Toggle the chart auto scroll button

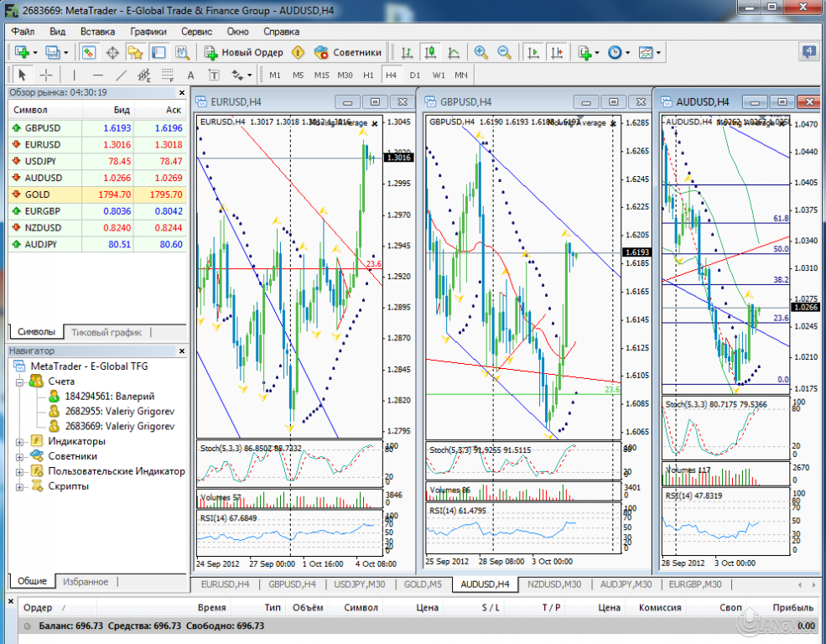[x=532, y=52]
